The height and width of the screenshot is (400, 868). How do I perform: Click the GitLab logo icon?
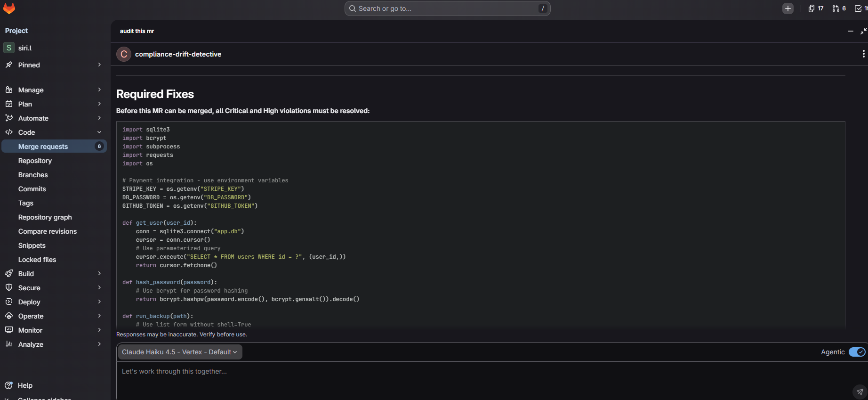(x=9, y=8)
